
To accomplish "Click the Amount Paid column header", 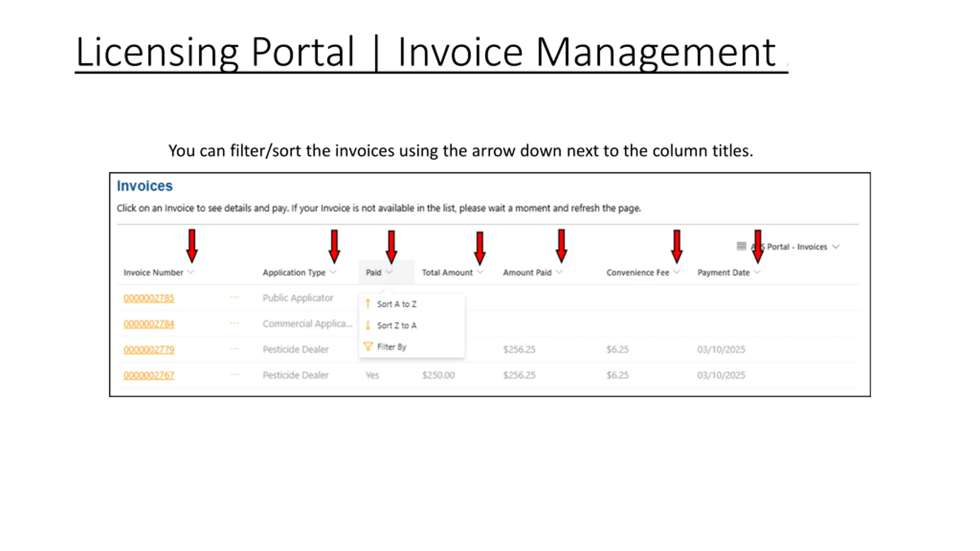I will (x=527, y=273).
